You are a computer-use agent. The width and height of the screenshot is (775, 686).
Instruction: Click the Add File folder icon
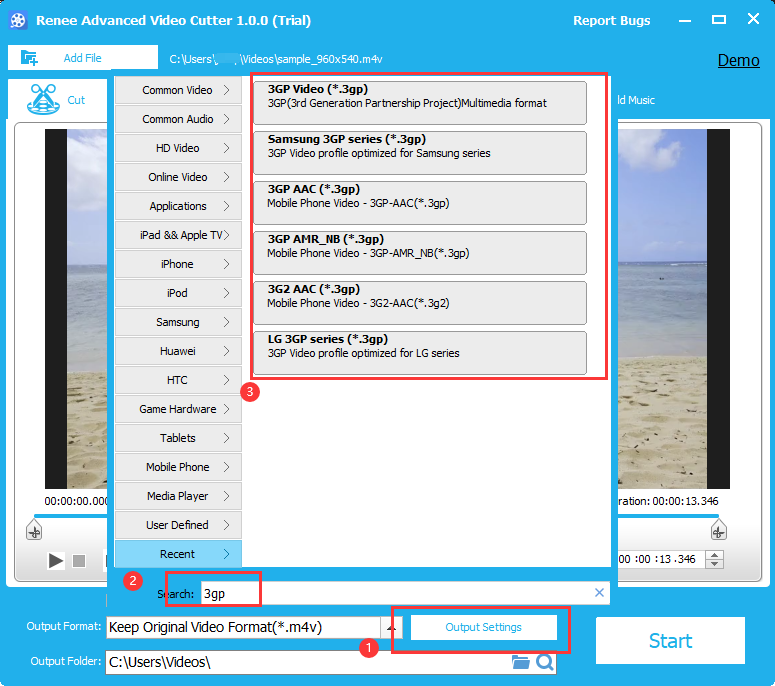[29, 58]
